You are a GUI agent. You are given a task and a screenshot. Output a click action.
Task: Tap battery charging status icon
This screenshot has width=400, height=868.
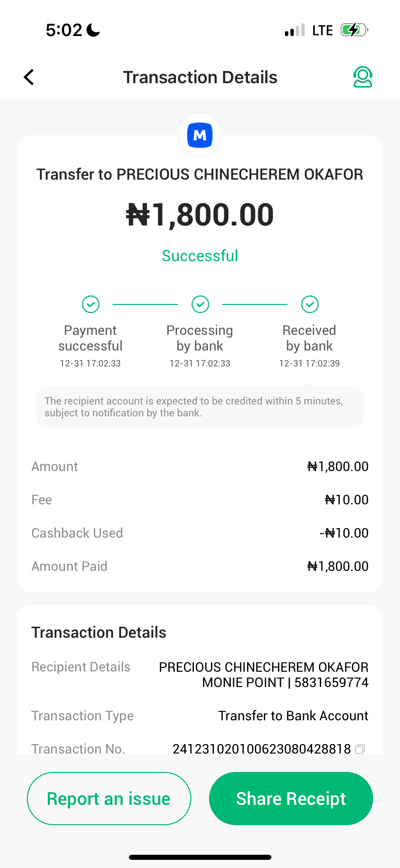[x=354, y=30]
